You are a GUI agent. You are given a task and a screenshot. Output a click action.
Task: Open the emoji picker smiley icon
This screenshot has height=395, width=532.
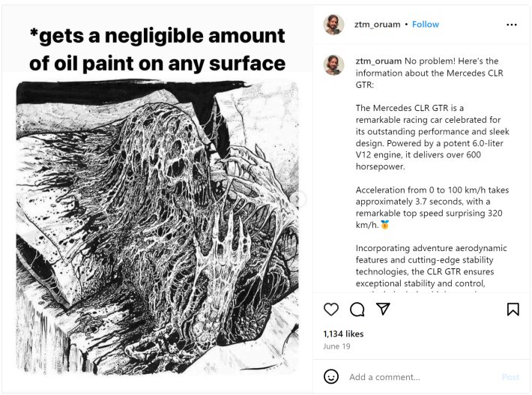331,376
